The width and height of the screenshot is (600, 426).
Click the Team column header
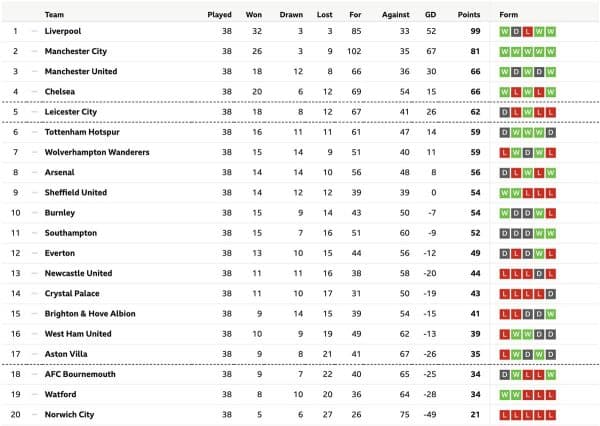point(54,15)
